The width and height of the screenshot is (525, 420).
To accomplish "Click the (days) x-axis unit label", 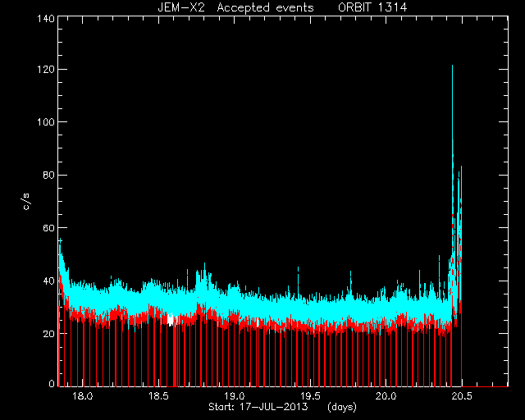I will 342,407.
